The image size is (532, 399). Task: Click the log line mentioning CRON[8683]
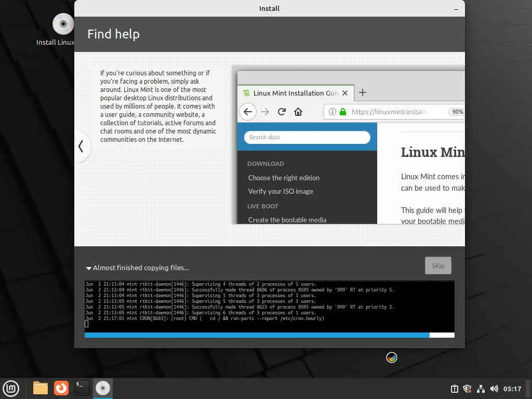[205, 318]
